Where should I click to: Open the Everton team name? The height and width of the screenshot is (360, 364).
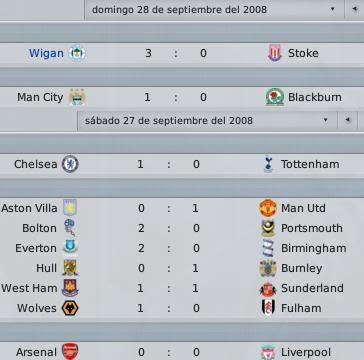click(36, 248)
